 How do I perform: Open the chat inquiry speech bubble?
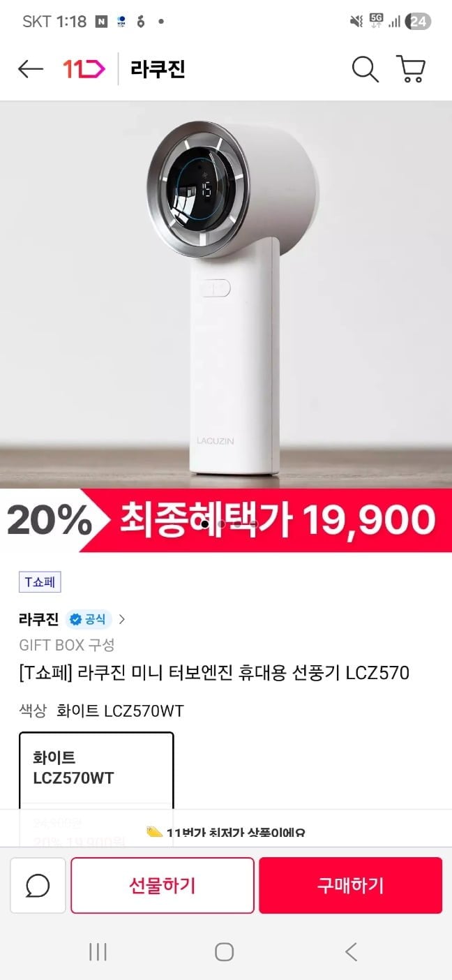(38, 886)
